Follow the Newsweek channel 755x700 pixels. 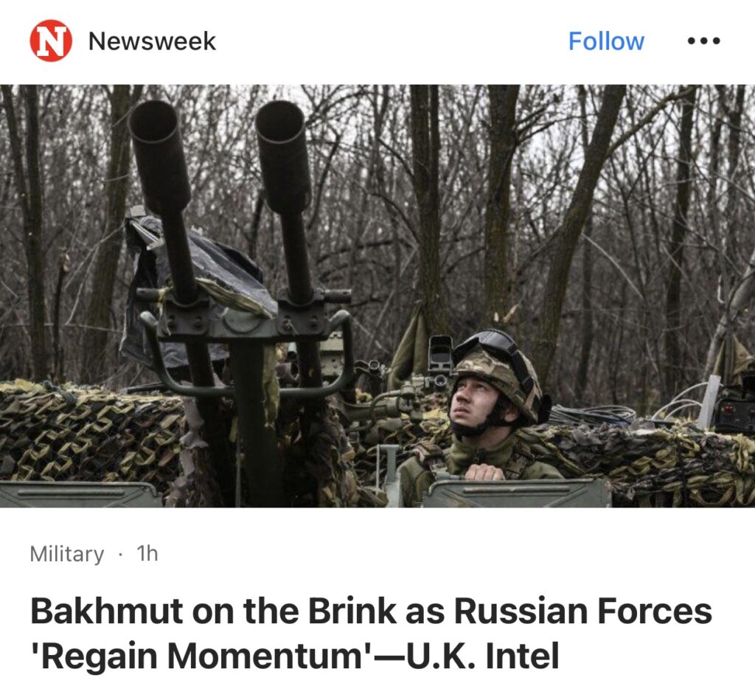[606, 41]
